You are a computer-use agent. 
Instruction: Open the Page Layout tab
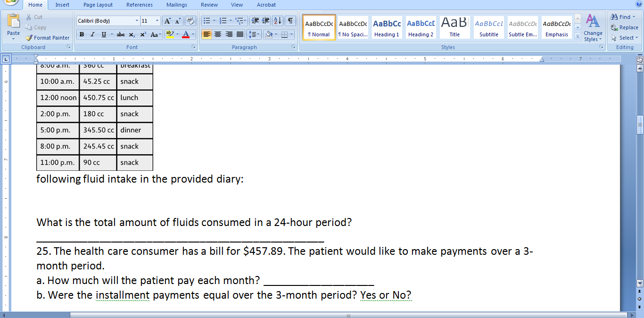point(98,5)
